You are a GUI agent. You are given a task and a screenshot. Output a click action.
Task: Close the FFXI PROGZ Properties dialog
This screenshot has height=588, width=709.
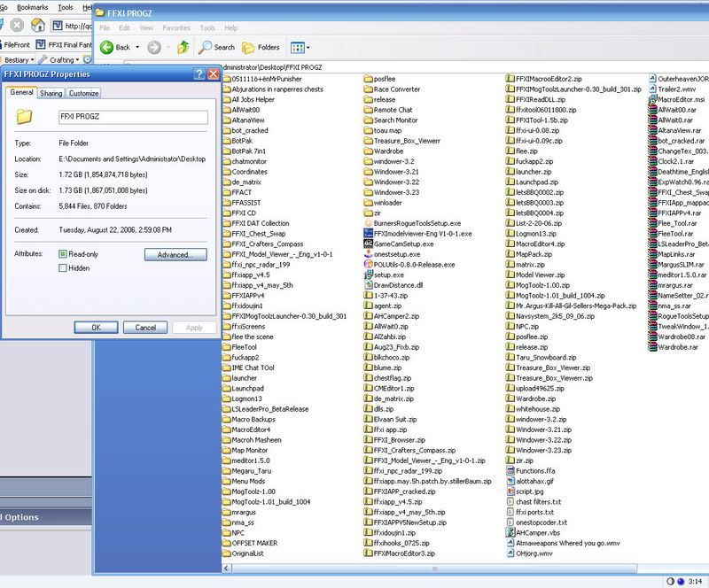[x=214, y=74]
